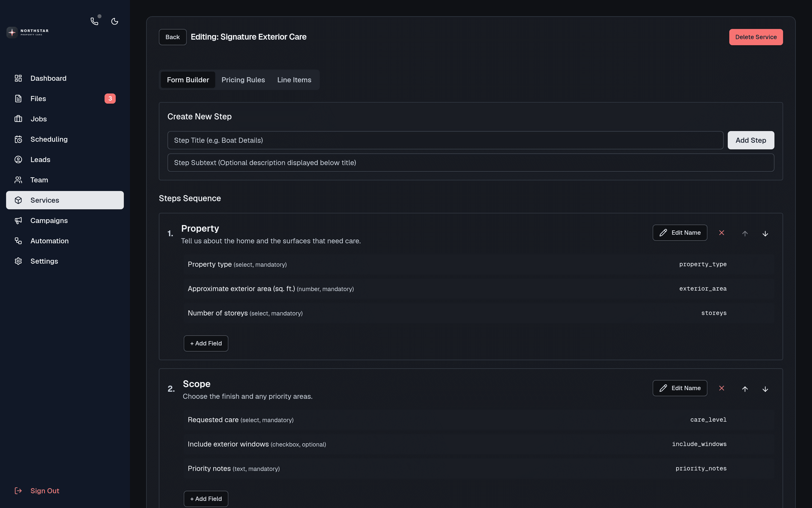This screenshot has width=812, height=508.
Task: Open the Line Items tab
Action: [x=294, y=80]
